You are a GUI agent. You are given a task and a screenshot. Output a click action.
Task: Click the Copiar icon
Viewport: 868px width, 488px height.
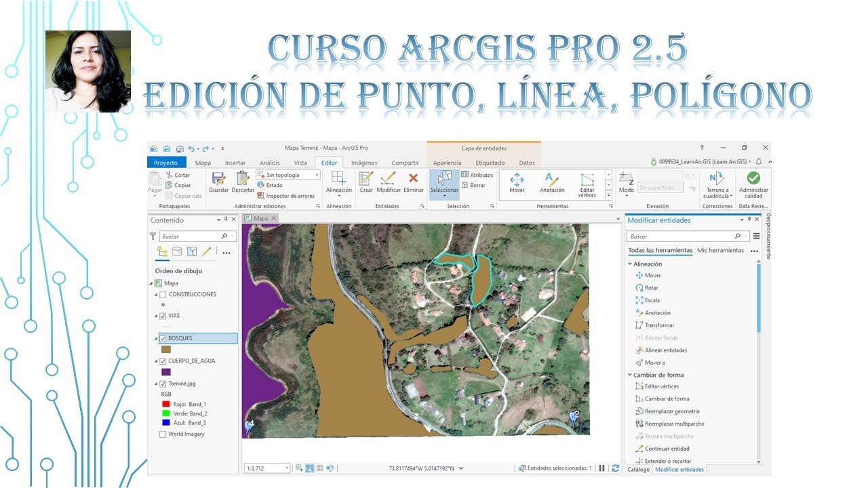[x=169, y=185]
